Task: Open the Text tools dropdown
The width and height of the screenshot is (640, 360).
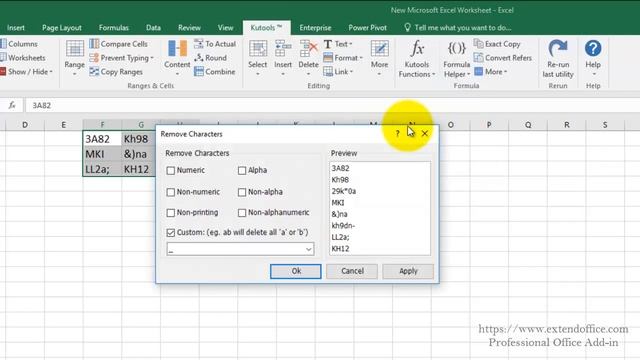Action: click(x=338, y=44)
